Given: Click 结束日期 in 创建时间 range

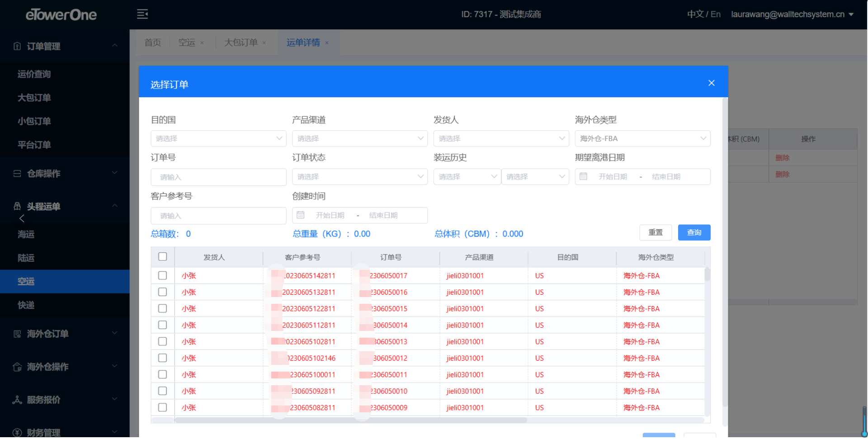Looking at the screenshot, I should point(383,216).
